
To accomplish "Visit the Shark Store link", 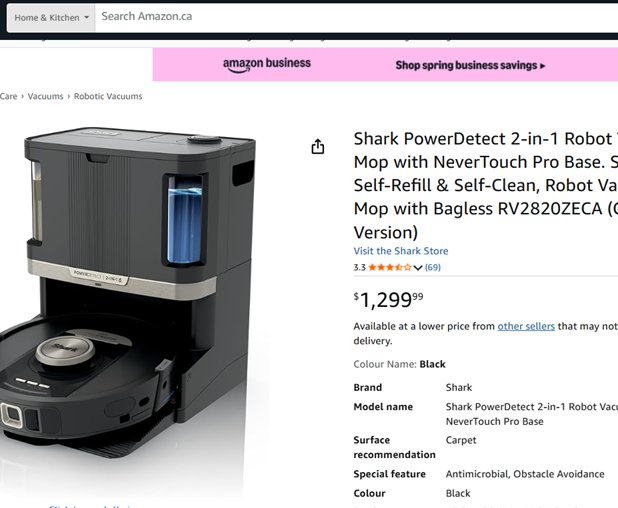I will tap(401, 251).
